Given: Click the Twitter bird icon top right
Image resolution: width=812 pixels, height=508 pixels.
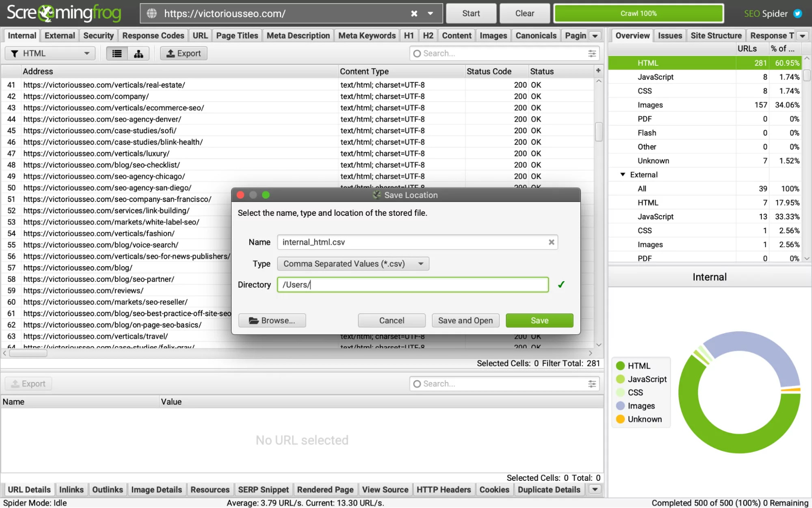Looking at the screenshot, I should (x=798, y=13).
